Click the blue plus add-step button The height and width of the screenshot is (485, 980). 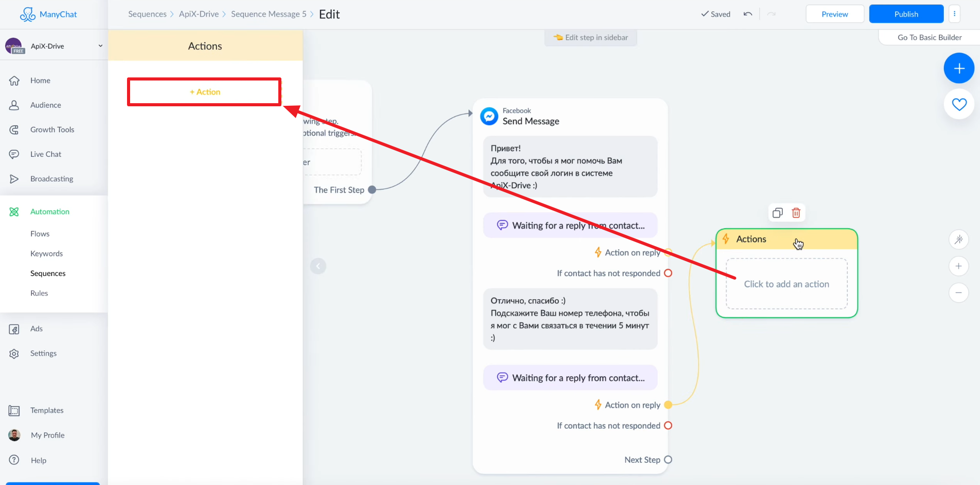(959, 68)
